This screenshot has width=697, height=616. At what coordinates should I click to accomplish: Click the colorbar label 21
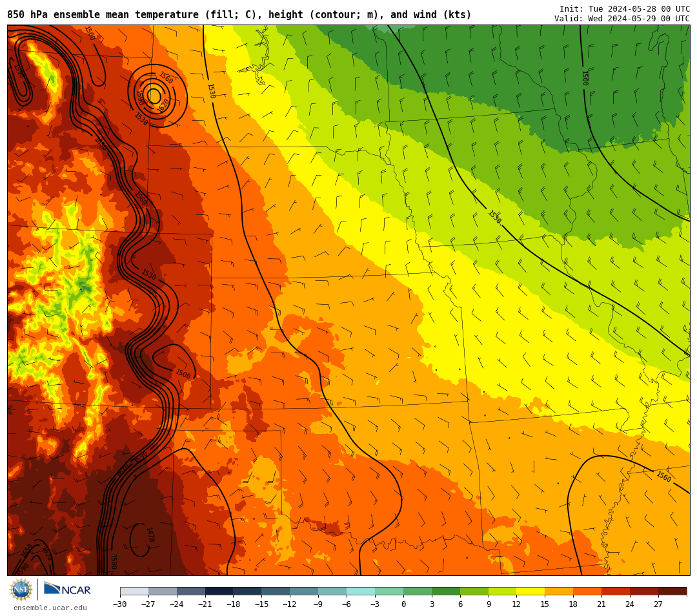tap(601, 604)
